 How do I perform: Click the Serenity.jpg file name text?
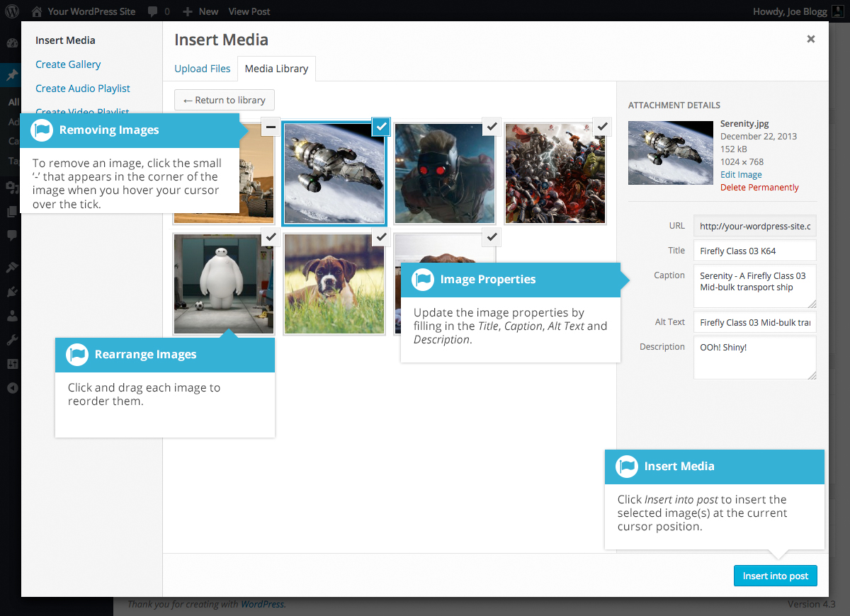pos(744,124)
